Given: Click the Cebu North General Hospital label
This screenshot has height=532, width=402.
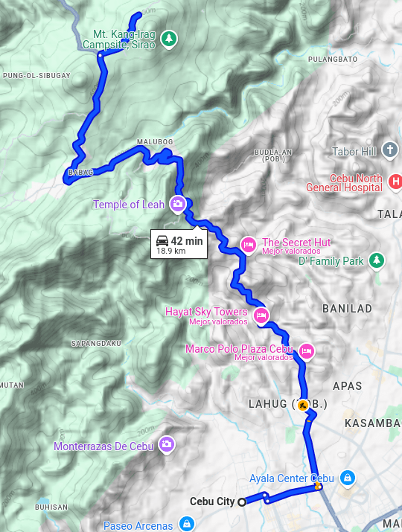Looking at the screenshot, I should (x=344, y=183).
